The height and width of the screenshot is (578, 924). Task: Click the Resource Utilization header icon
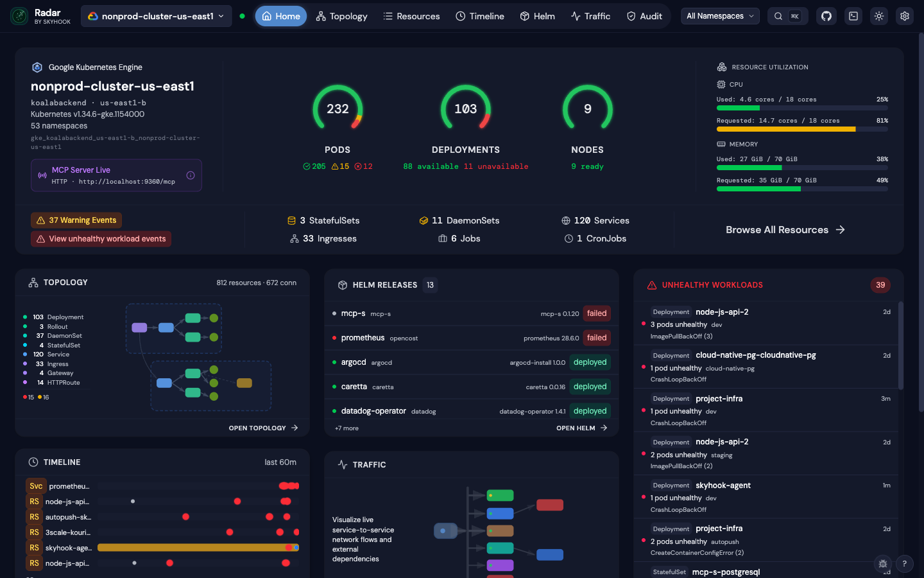pos(722,67)
